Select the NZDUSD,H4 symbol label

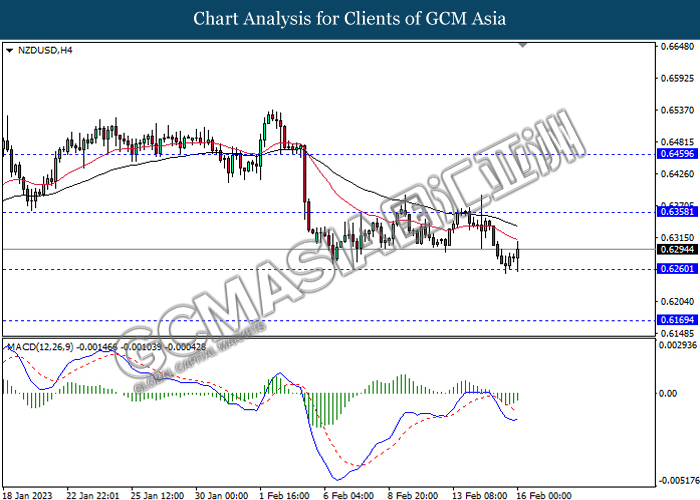pos(45,50)
